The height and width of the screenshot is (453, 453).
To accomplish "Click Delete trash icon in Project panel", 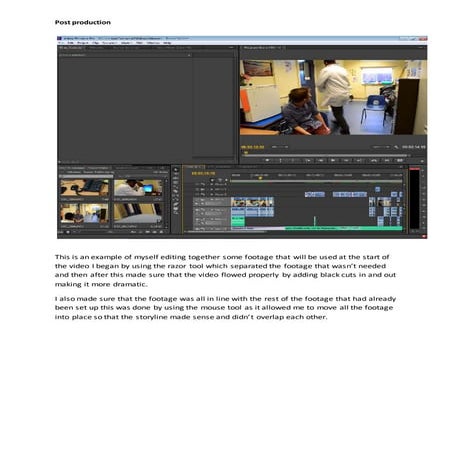I will (161, 232).
